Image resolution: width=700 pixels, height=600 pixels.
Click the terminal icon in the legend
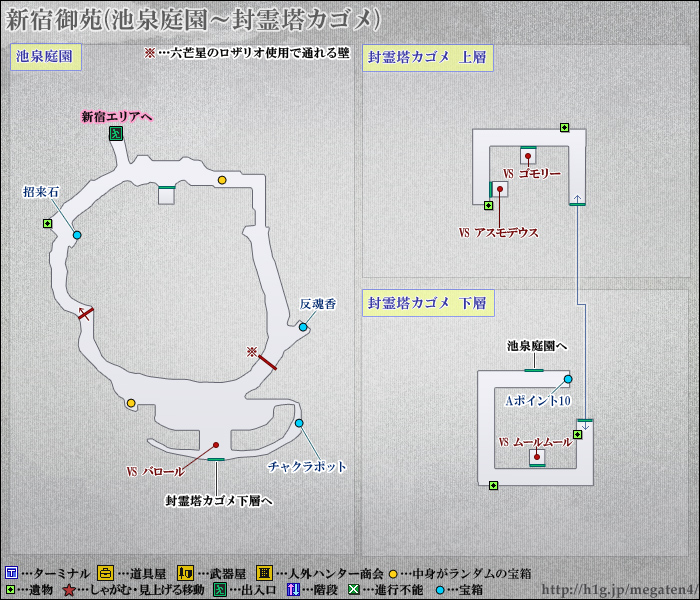coord(11,573)
